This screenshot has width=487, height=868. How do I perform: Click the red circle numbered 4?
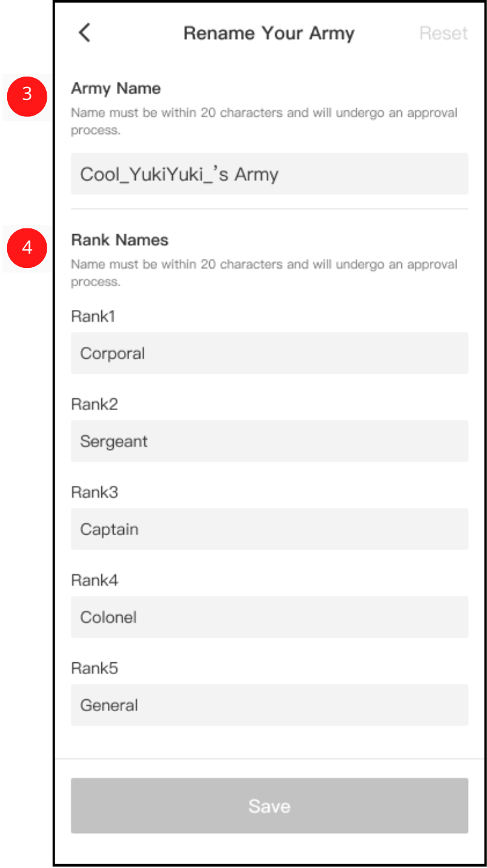(x=27, y=248)
